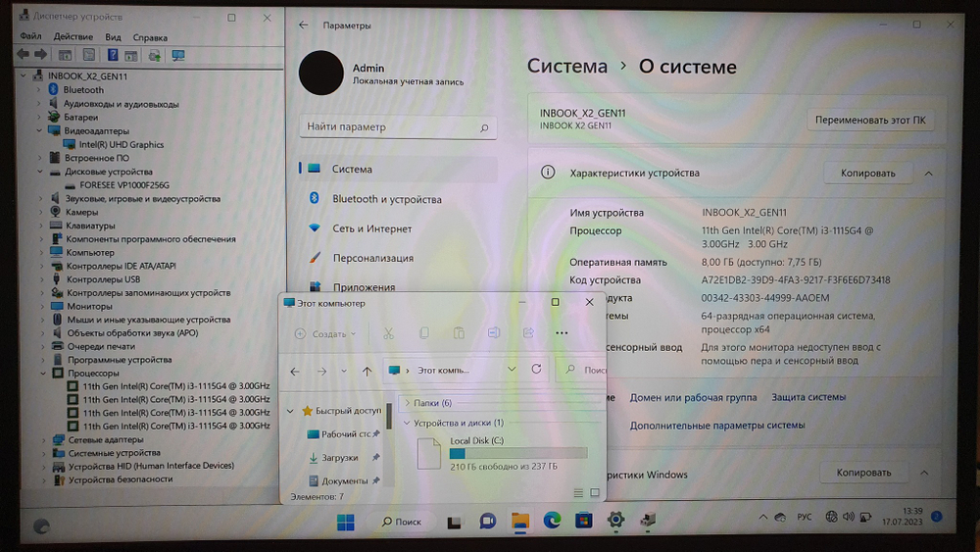Open Защита системы link
The height and width of the screenshot is (552, 980).
[808, 397]
